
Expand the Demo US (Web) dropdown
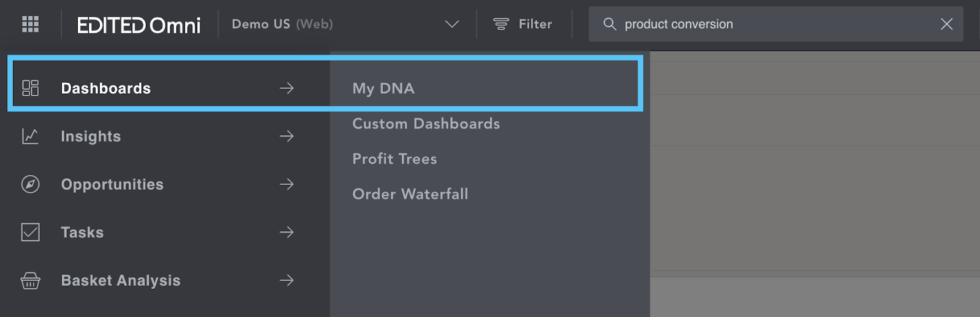pyautogui.click(x=452, y=24)
